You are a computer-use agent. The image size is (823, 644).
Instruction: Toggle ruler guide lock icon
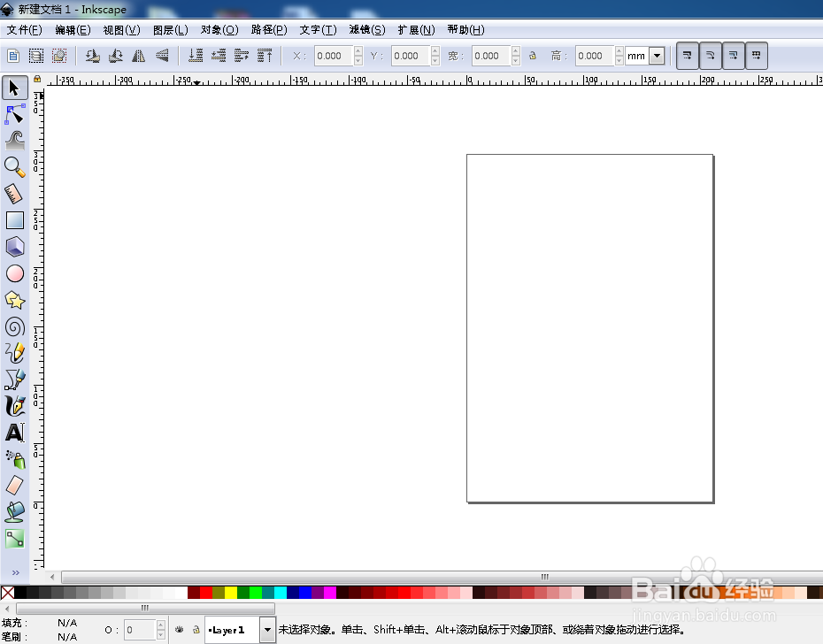pyautogui.click(x=37, y=79)
